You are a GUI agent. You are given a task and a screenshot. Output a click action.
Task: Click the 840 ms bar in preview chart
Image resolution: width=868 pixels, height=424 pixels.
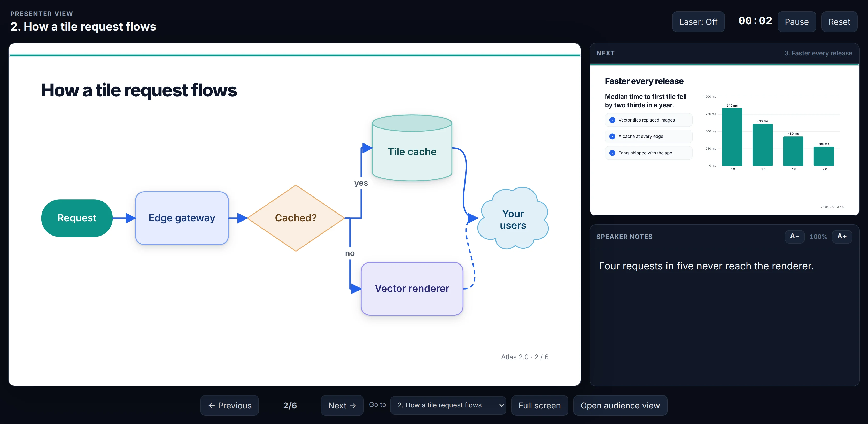tap(732, 137)
